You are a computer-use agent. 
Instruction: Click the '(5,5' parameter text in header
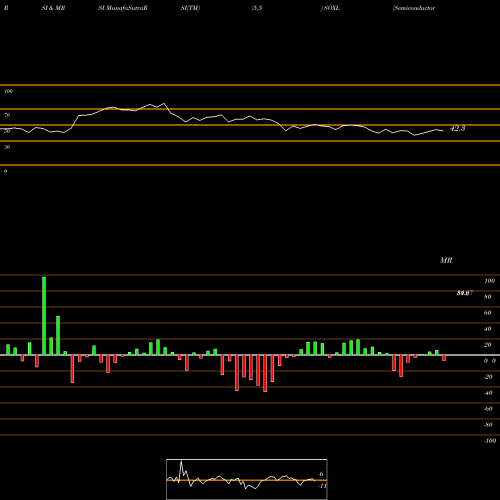tap(257, 8)
